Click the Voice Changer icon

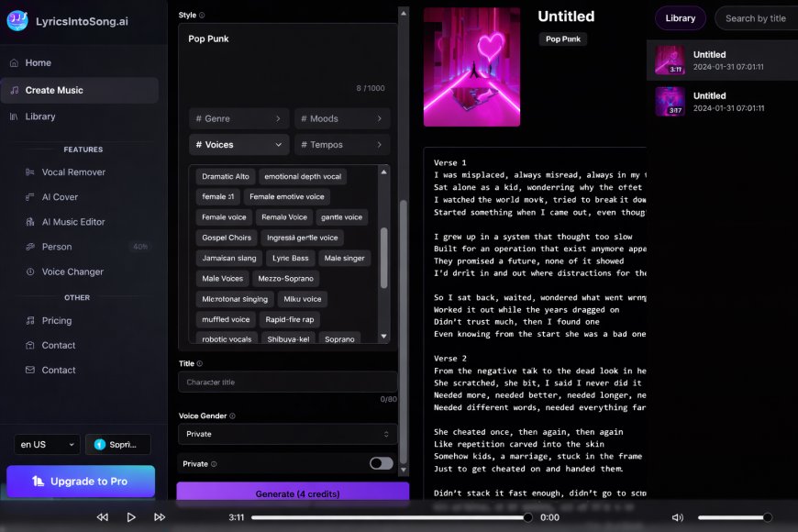(30, 272)
